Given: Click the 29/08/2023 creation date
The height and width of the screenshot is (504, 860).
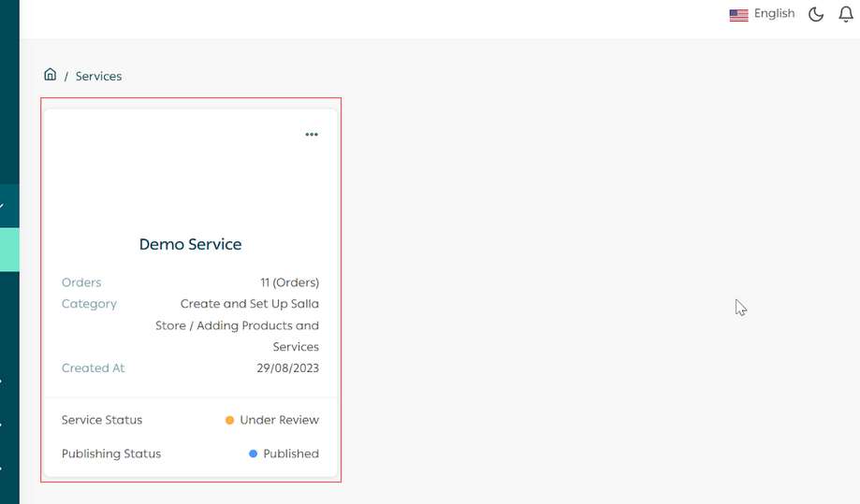Looking at the screenshot, I should [289, 368].
